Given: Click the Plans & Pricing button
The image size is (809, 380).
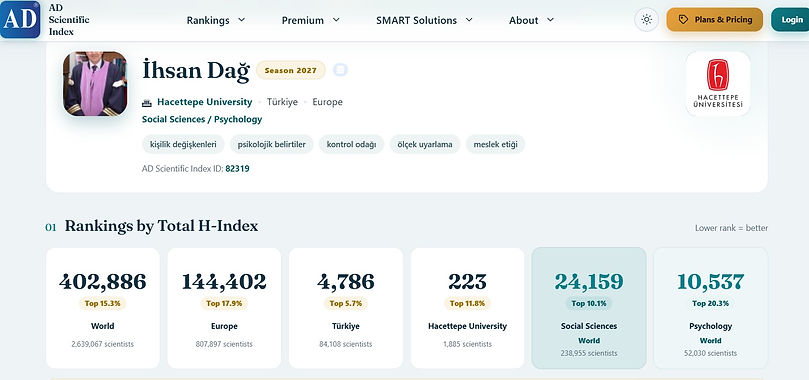Looking at the screenshot, I should pyautogui.click(x=715, y=20).
